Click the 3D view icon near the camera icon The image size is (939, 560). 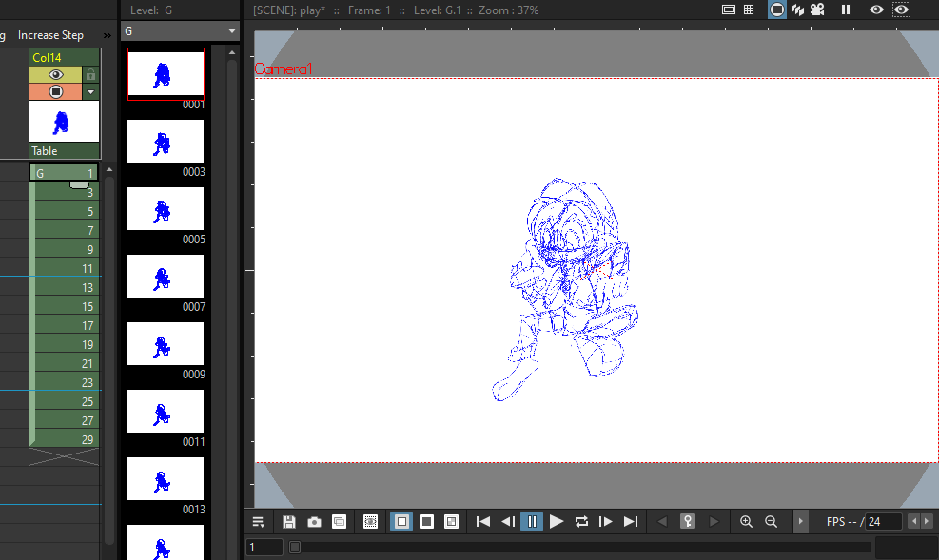797,10
